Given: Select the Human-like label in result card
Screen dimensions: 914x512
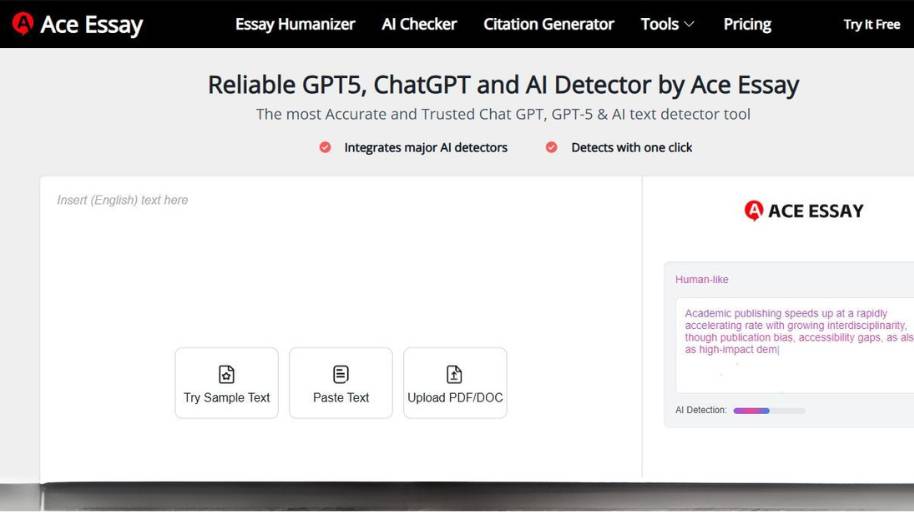Looking at the screenshot, I should tap(702, 280).
